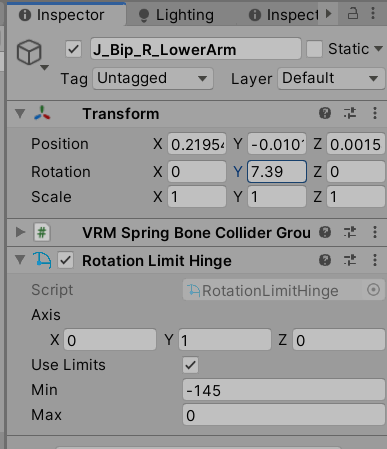The image size is (387, 449).
Task: Toggle the Static checkbox
Action: tap(314, 49)
